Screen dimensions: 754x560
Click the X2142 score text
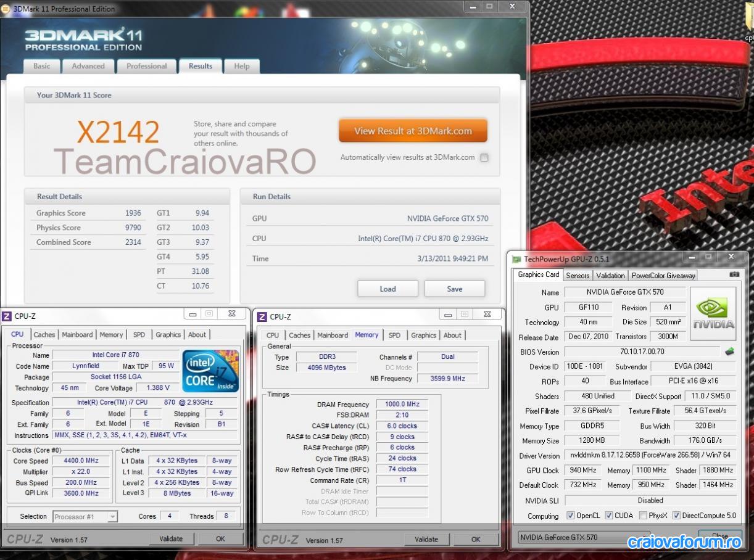click(x=118, y=132)
